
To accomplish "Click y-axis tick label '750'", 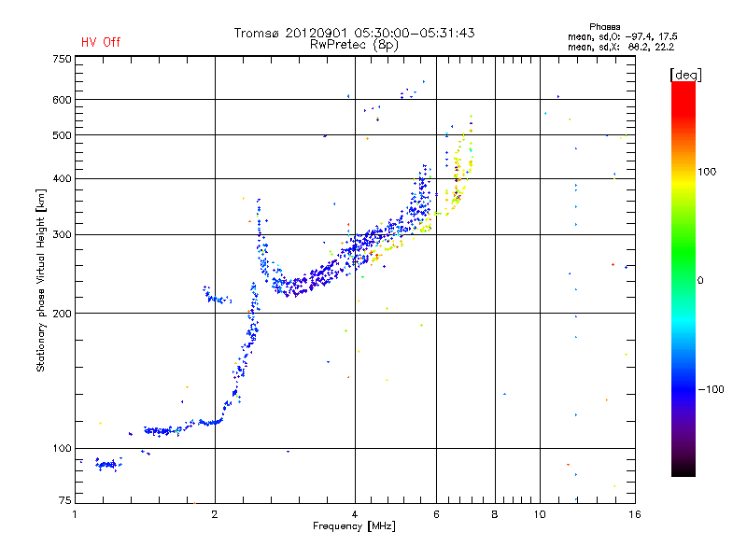I will (x=62, y=59).
